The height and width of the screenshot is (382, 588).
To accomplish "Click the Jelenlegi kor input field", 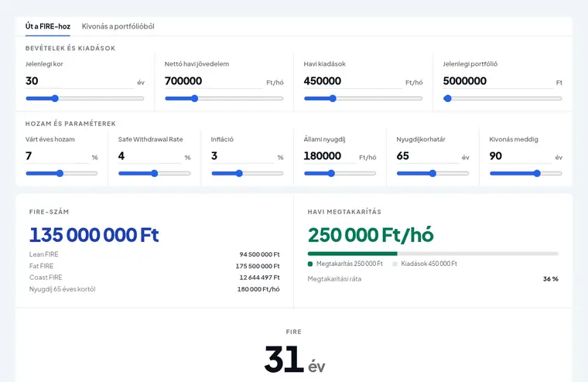I will pyautogui.click(x=80, y=81).
